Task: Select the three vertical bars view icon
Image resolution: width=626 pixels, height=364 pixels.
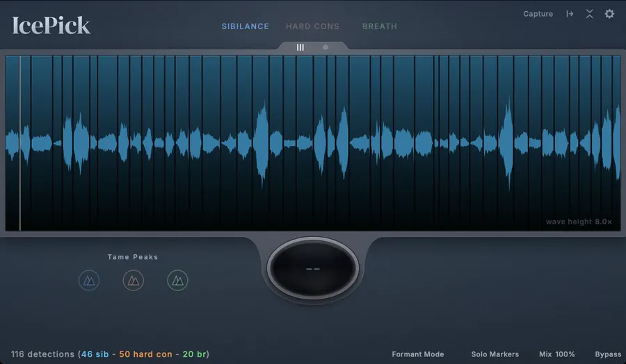Action: [300, 47]
